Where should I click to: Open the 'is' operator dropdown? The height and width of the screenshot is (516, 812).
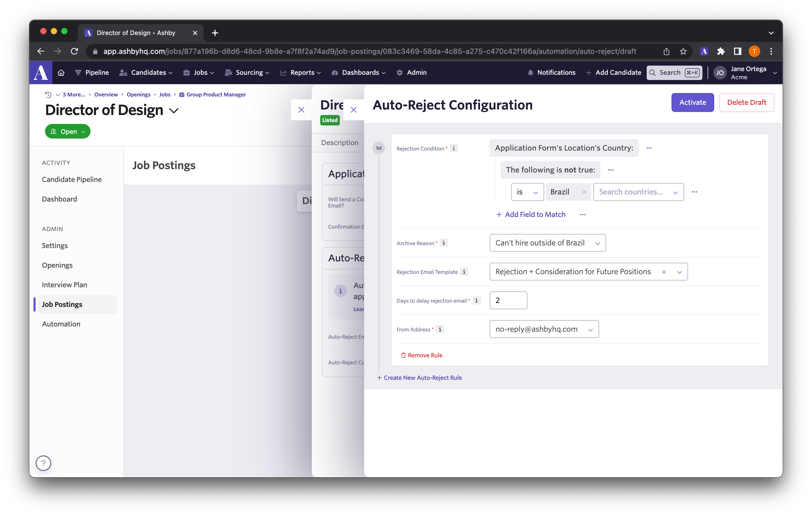527,192
